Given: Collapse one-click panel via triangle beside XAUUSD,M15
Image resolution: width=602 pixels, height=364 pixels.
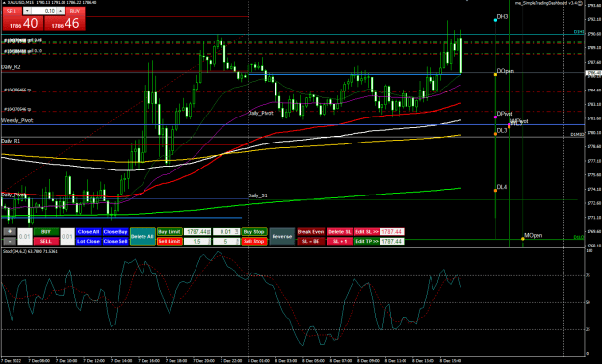Looking at the screenshot, I should (4, 2).
